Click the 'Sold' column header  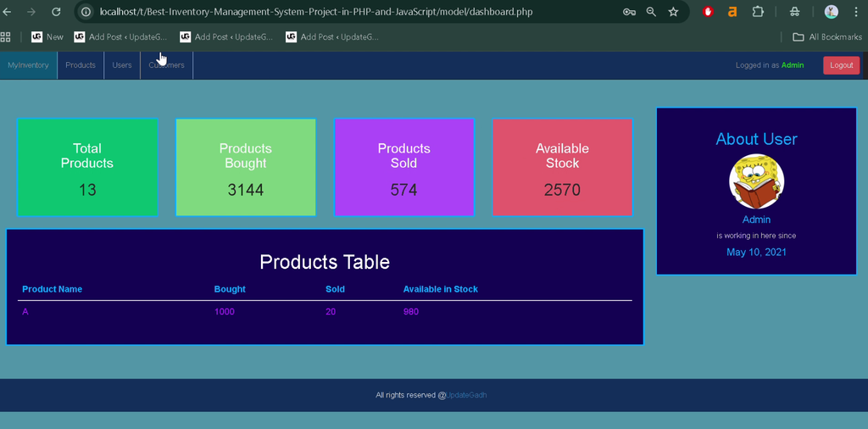335,289
